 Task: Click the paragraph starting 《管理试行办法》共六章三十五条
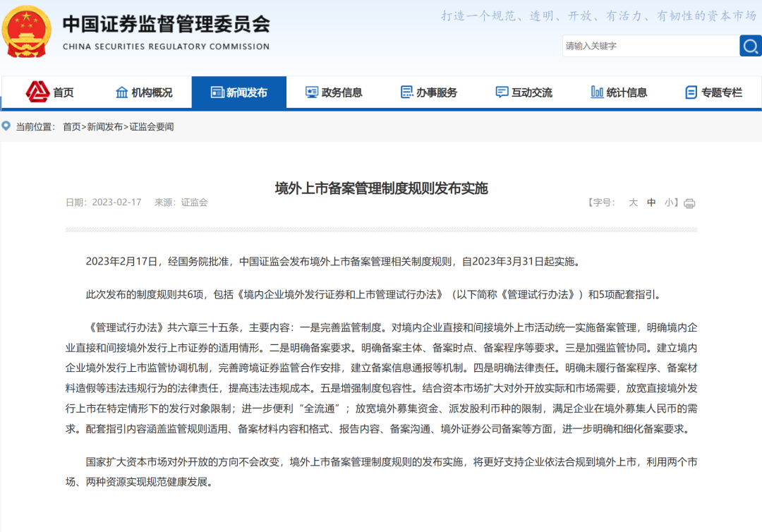382,378
